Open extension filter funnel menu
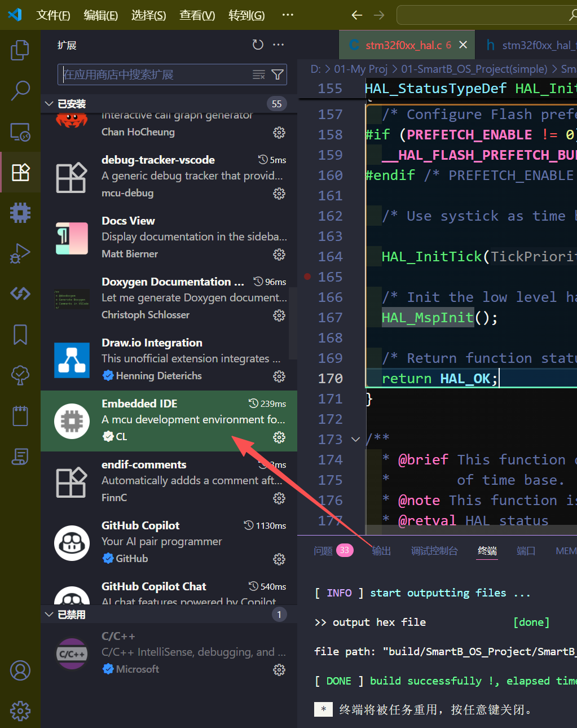This screenshot has height=728, width=577. (278, 74)
